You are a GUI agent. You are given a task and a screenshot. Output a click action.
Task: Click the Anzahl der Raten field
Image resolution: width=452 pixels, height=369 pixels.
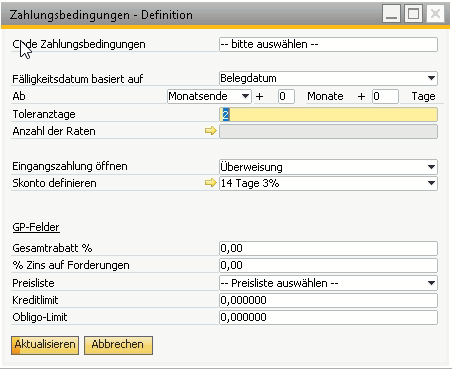tap(328, 131)
